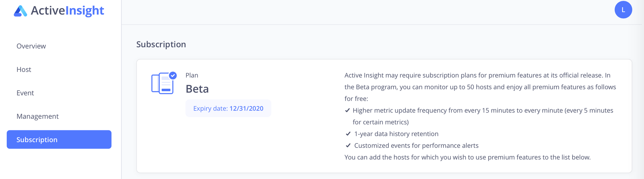Click the Subscription page heading
Viewport: 644px width, 179px height.
(161, 44)
